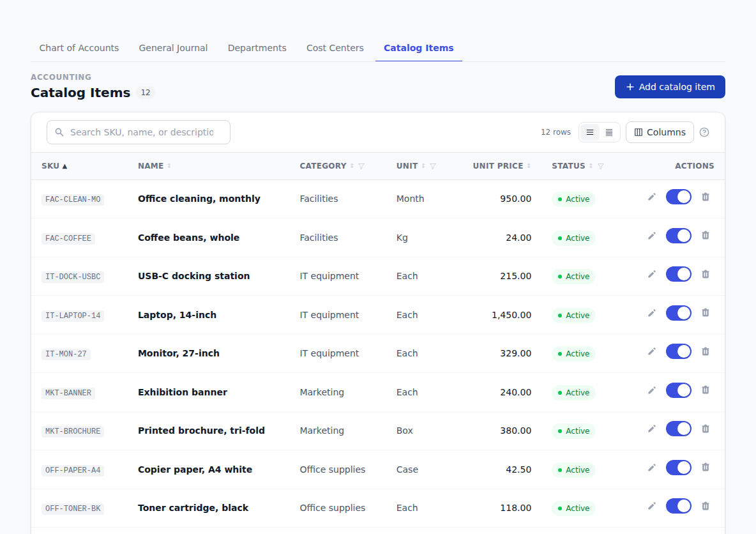Open the Unit column filter
This screenshot has width=756, height=534.
pyautogui.click(x=432, y=166)
